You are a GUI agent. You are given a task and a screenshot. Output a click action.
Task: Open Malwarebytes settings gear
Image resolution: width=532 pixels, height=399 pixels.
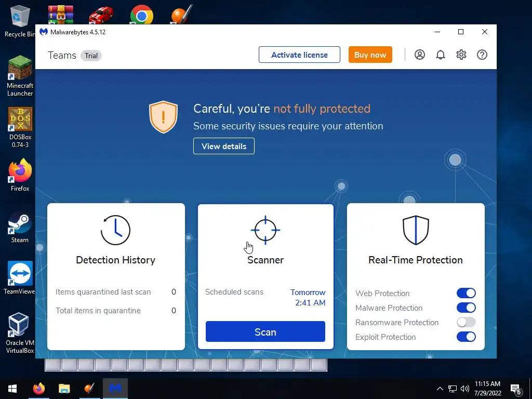click(x=461, y=55)
